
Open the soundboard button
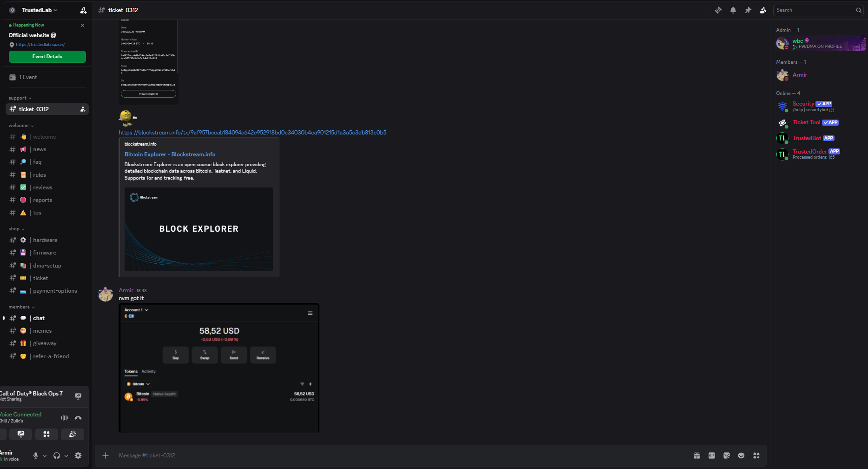[73, 434]
